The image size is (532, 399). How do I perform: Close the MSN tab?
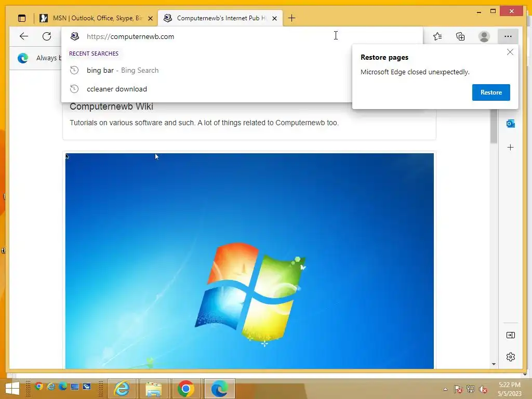[150, 18]
